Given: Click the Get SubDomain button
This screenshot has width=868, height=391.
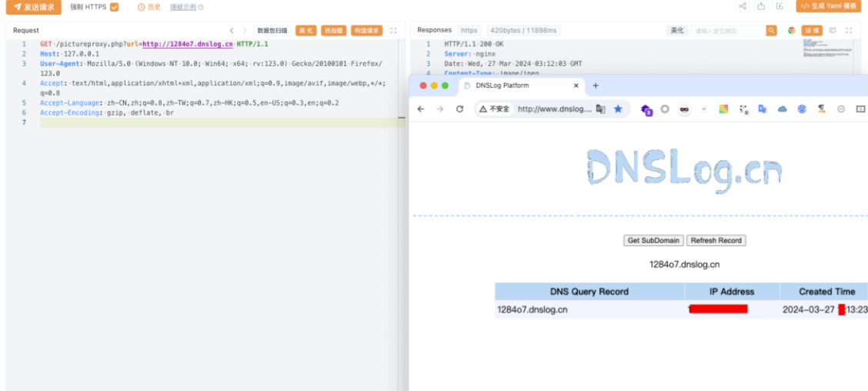Looking at the screenshot, I should [653, 240].
